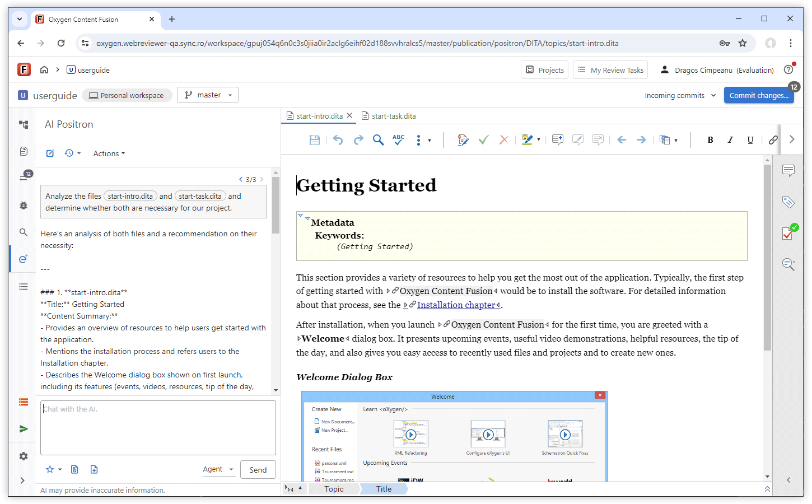Expand Incoming commits dropdown
The image size is (812, 504).
point(680,95)
